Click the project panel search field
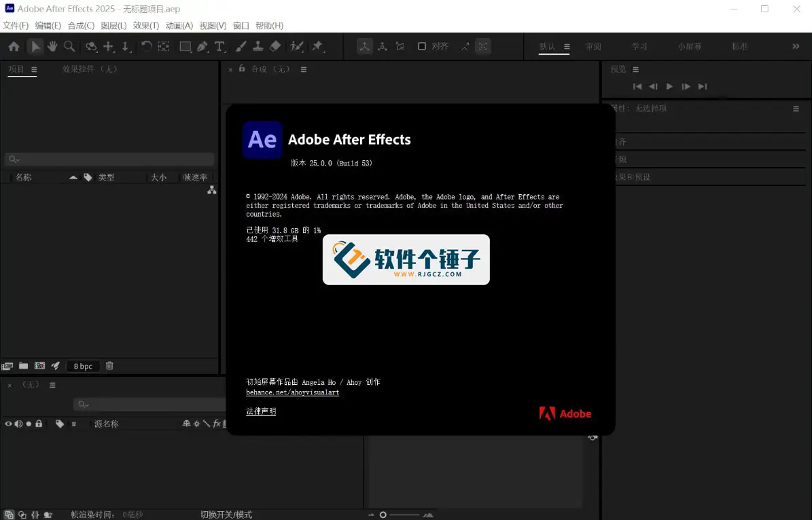Screen dimensions: 812x520 click(109, 159)
